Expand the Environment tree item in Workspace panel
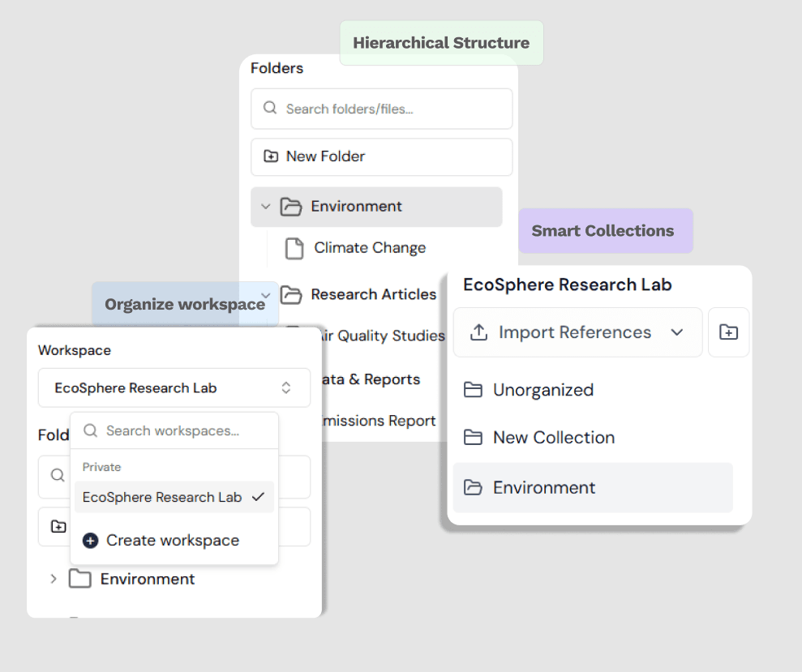The height and width of the screenshot is (672, 802). [54, 579]
